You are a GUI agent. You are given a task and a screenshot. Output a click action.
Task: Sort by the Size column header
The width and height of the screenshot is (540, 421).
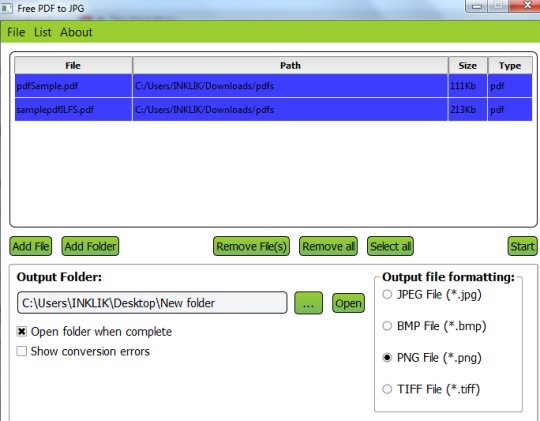tap(468, 65)
